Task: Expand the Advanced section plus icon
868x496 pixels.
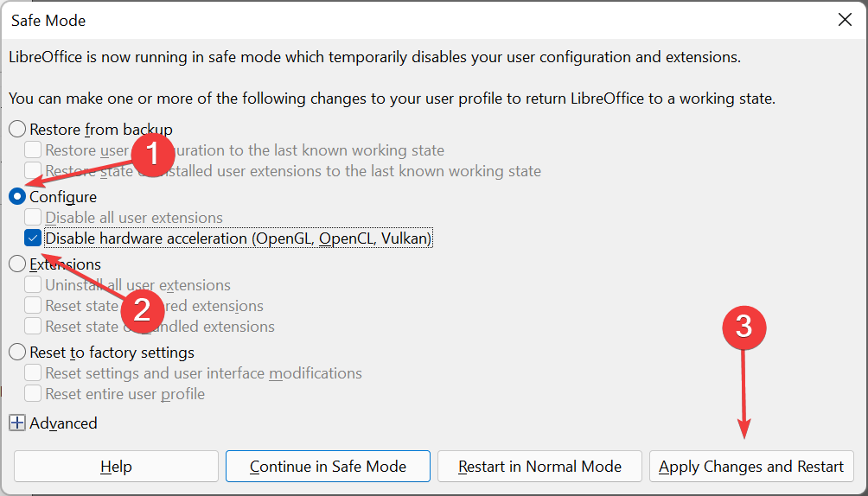Action: coord(17,423)
